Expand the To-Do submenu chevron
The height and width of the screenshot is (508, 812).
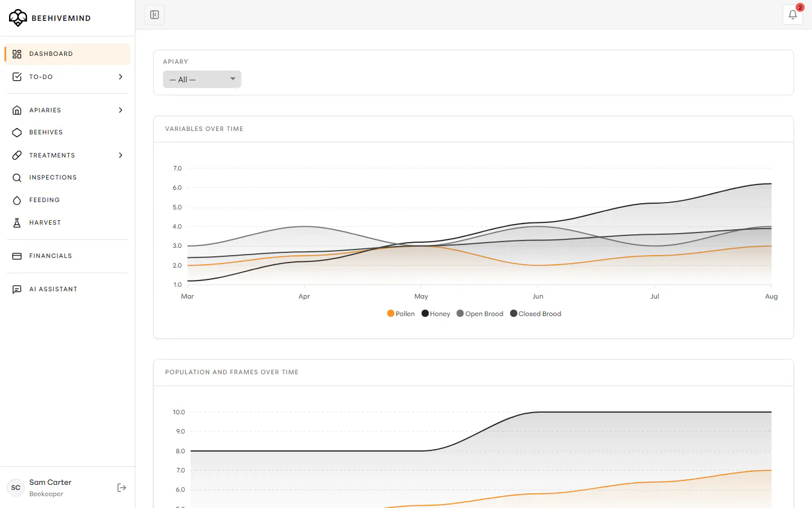click(121, 77)
